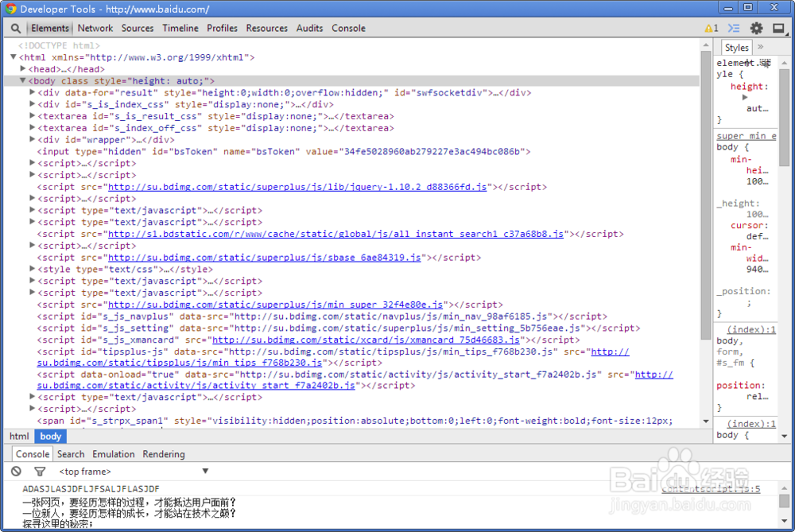Image resolution: width=795 pixels, height=532 pixels.
Task: Expand the s_is_result_css textarea node
Action: 32,115
